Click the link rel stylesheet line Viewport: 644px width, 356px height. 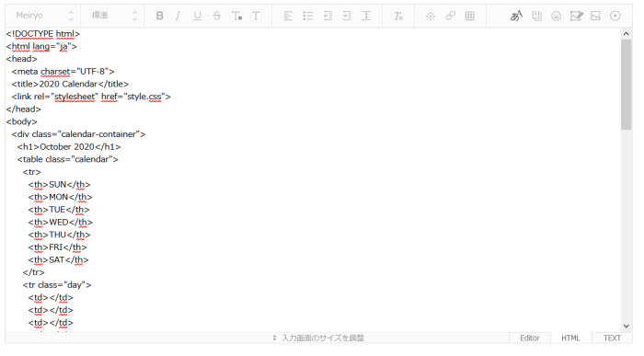tap(91, 97)
